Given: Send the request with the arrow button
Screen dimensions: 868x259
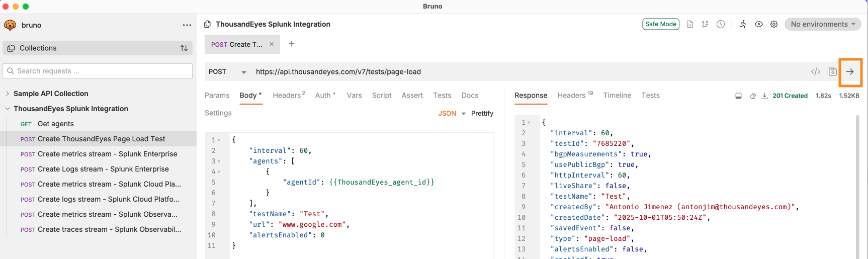Looking at the screenshot, I should tap(850, 72).
